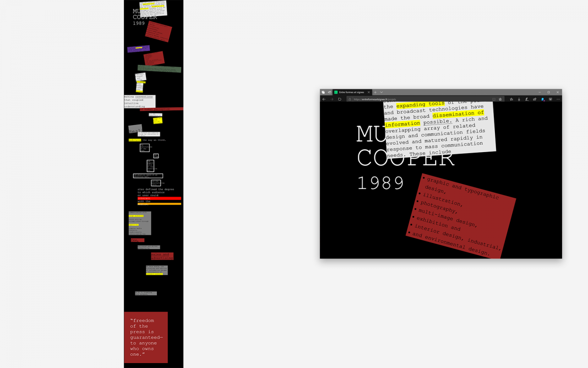
Task: Expand the tab preview chevron
Action: click(381, 92)
